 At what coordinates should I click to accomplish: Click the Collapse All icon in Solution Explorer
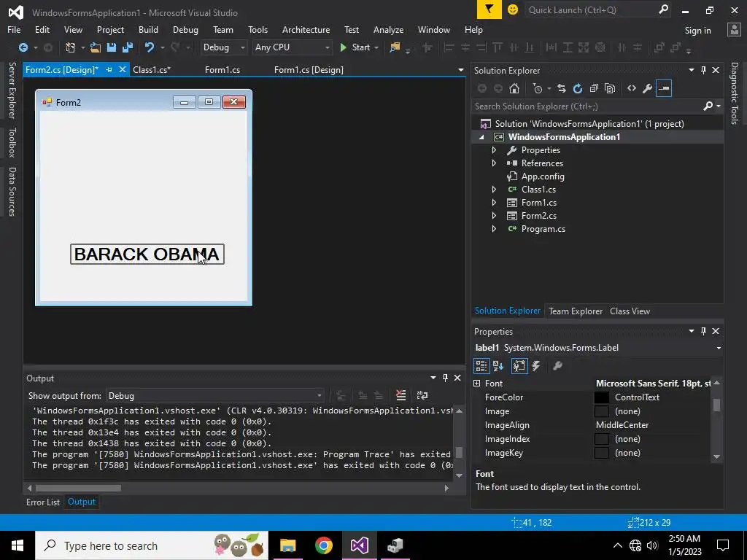pos(594,88)
